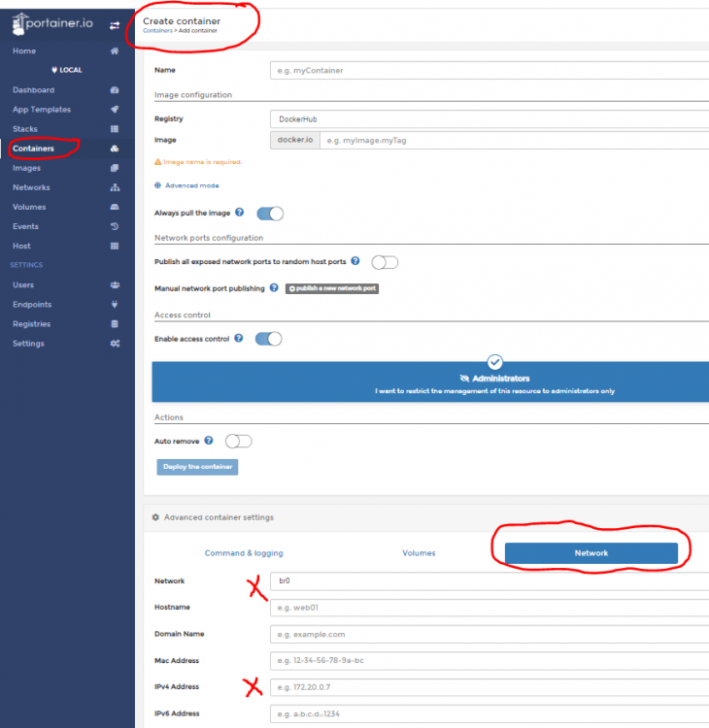Click the Image name input field

[x=515, y=140]
